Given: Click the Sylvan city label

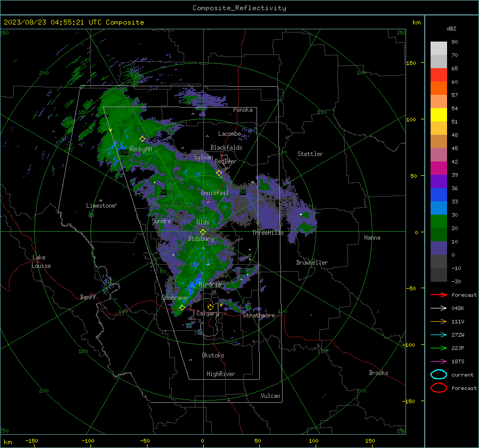Looking at the screenshot, I should [203, 157].
